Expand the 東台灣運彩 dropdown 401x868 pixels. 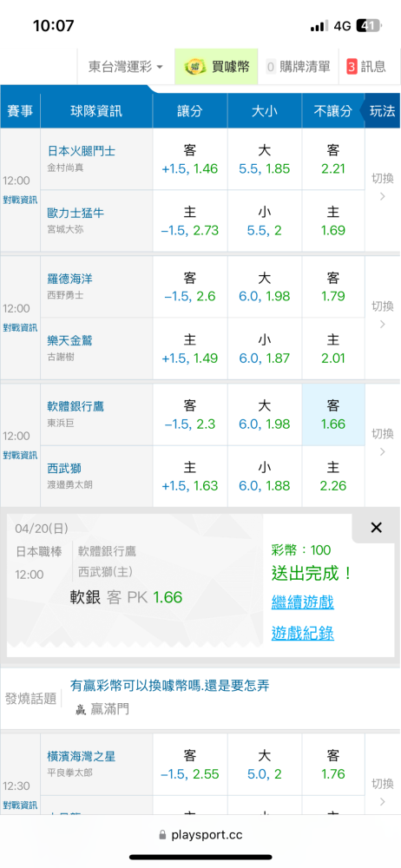coord(126,67)
